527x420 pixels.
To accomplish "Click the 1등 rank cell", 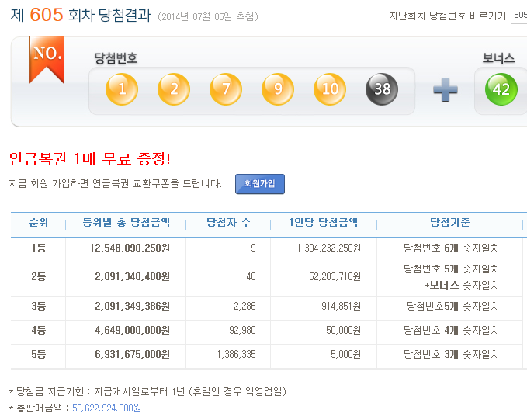I will 39,248.
